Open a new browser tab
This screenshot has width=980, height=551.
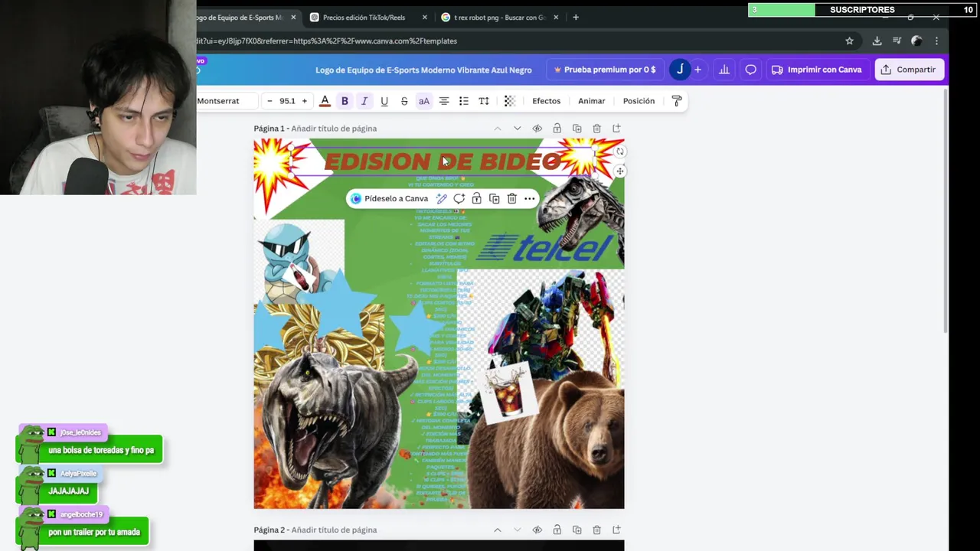[576, 18]
